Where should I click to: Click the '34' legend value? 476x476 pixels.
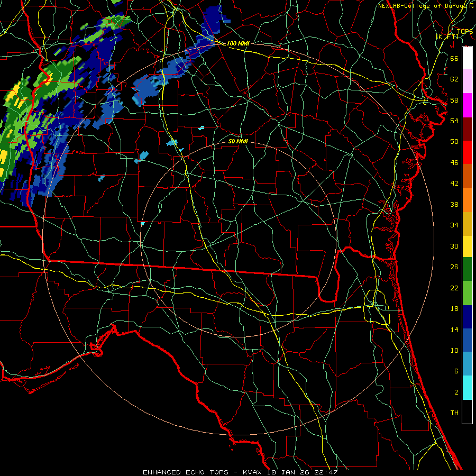click(x=454, y=225)
